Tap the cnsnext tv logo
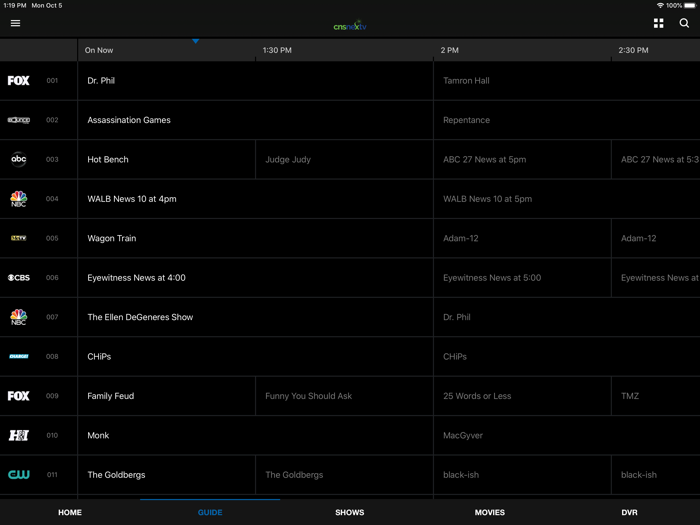Image resolution: width=700 pixels, height=525 pixels. [350, 25]
